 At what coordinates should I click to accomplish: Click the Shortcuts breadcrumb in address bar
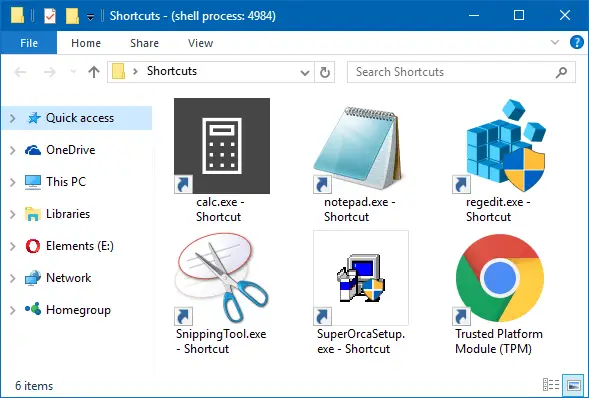172,71
